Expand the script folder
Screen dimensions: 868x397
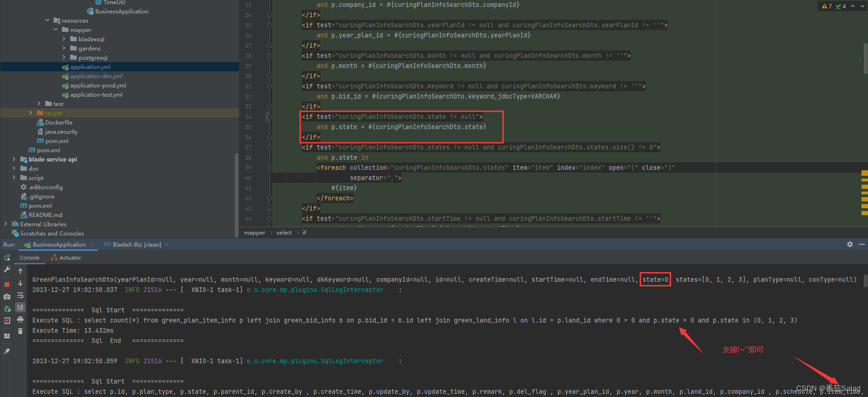14,178
